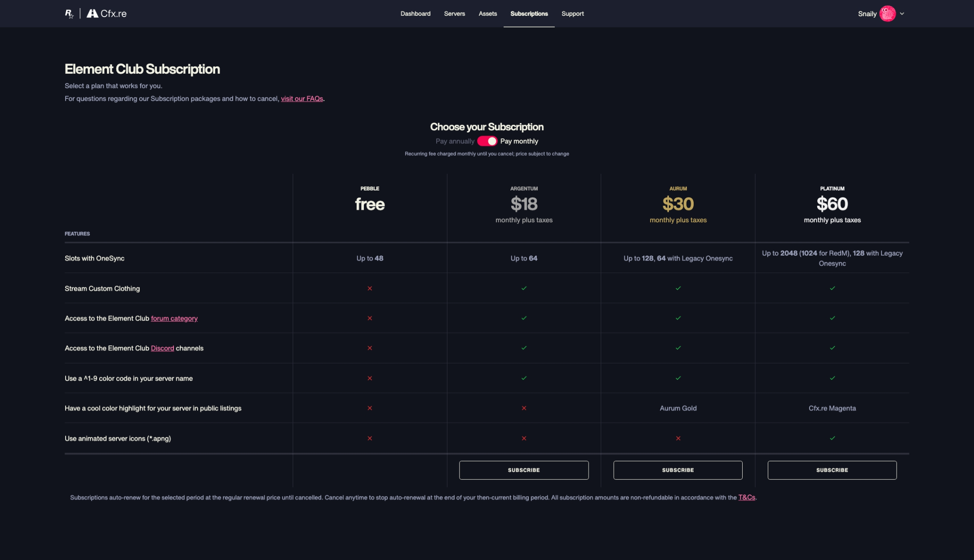This screenshot has width=974, height=560.
Task: Click Argentum X for animated server icons
Action: pos(524,438)
